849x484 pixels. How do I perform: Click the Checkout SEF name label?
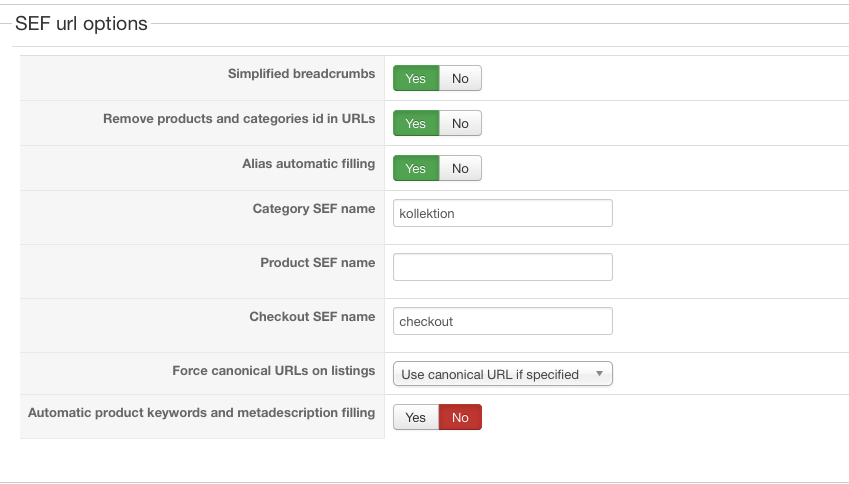(312, 316)
